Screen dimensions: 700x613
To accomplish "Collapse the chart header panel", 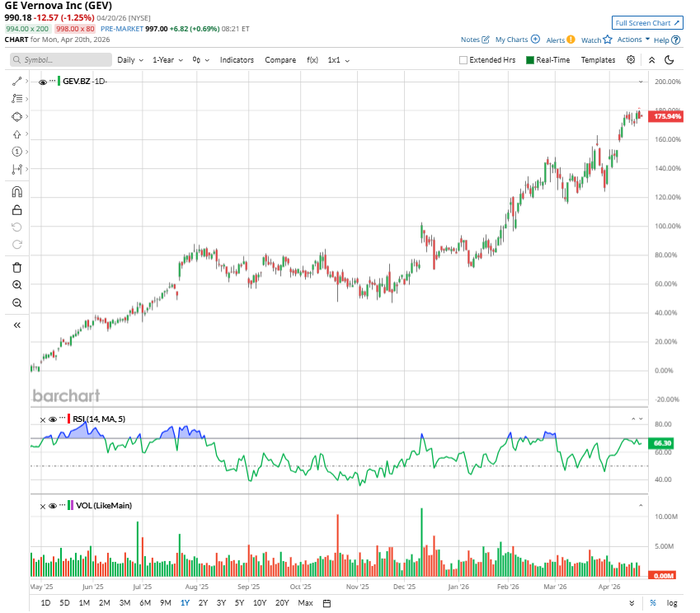I will click(652, 60).
